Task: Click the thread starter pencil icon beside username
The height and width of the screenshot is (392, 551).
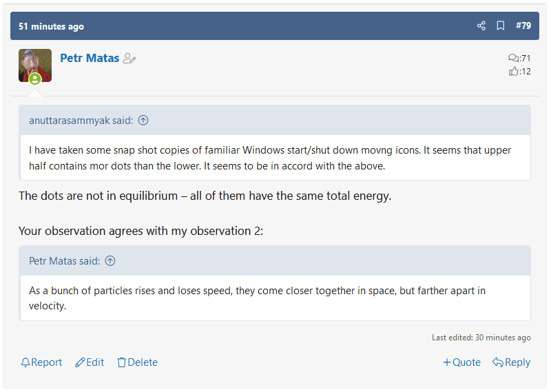Action: point(129,59)
